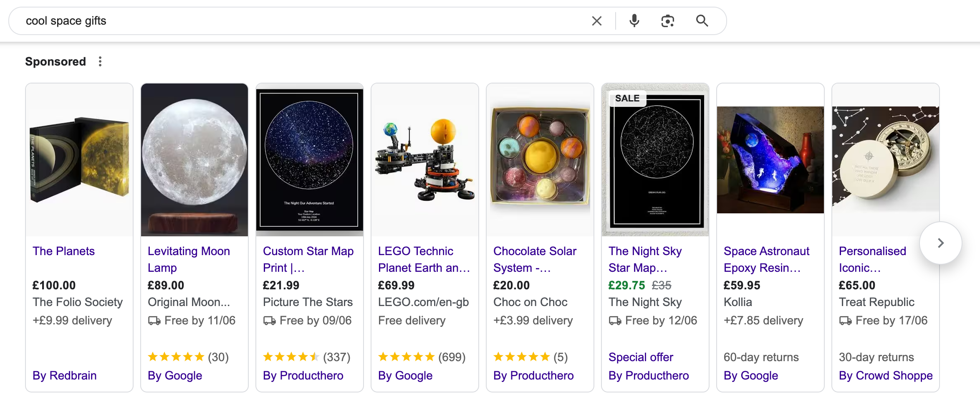The width and height of the screenshot is (980, 410).
Task: Click the 'Special offer' link
Action: pyautogui.click(x=641, y=357)
